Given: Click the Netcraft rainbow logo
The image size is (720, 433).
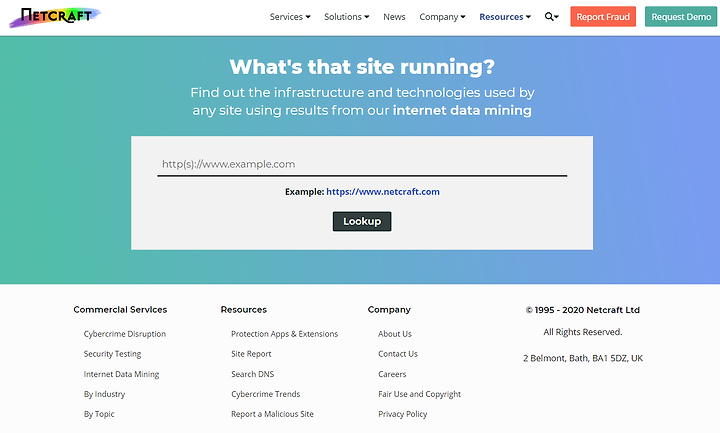Looking at the screenshot, I should [55, 17].
